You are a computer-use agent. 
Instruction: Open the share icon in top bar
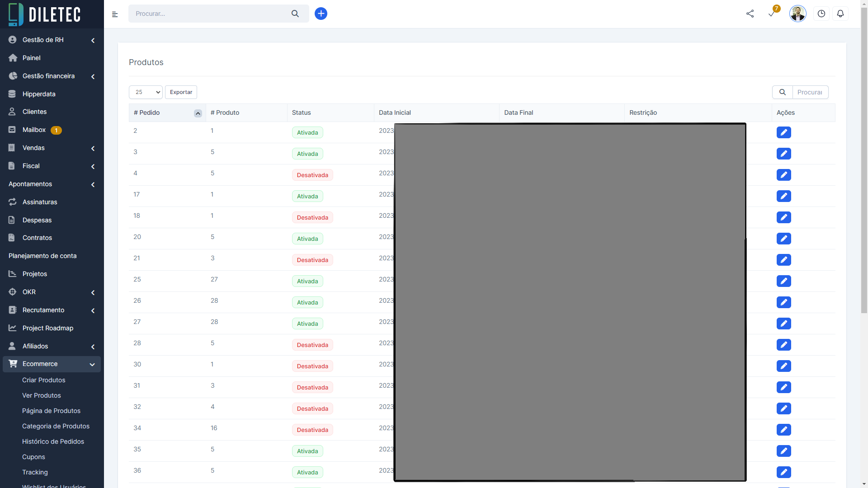[x=750, y=14]
